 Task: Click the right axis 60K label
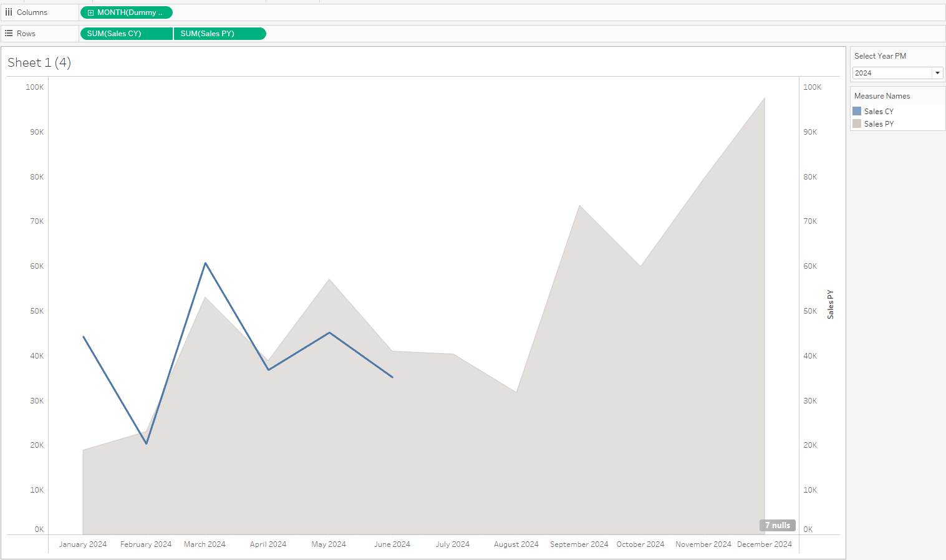[x=810, y=266]
